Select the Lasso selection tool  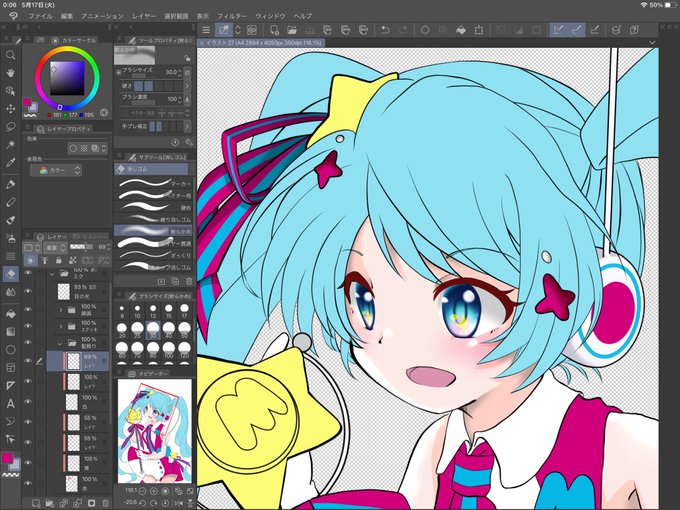pyautogui.click(x=11, y=127)
